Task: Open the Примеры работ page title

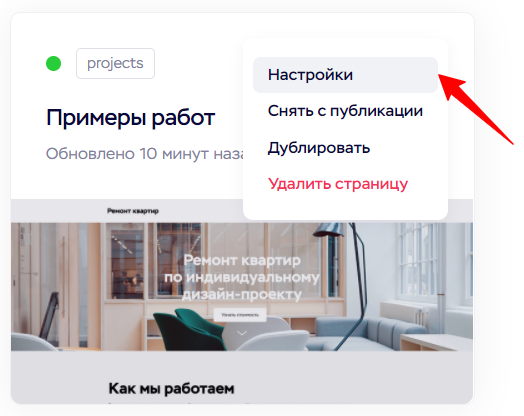Action: pyautogui.click(x=130, y=118)
